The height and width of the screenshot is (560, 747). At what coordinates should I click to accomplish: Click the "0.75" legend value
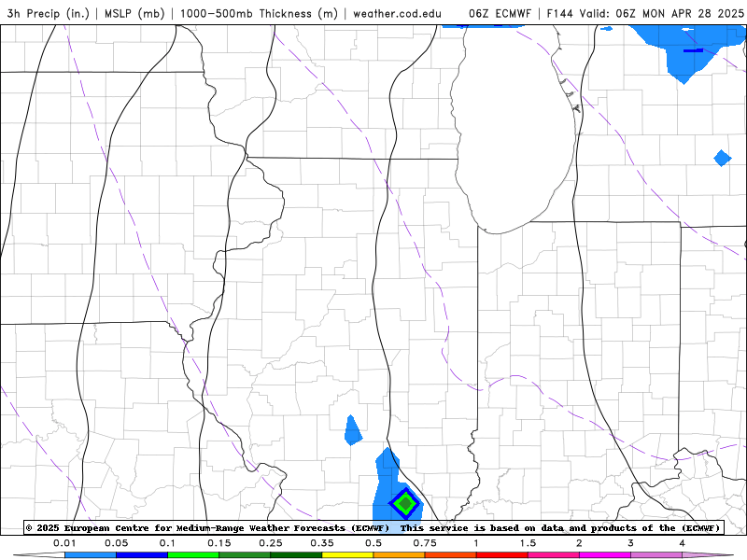[425, 543]
